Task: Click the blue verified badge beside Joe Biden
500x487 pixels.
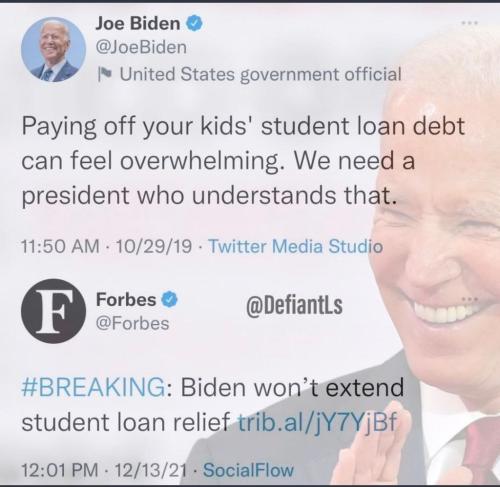Action: point(195,24)
